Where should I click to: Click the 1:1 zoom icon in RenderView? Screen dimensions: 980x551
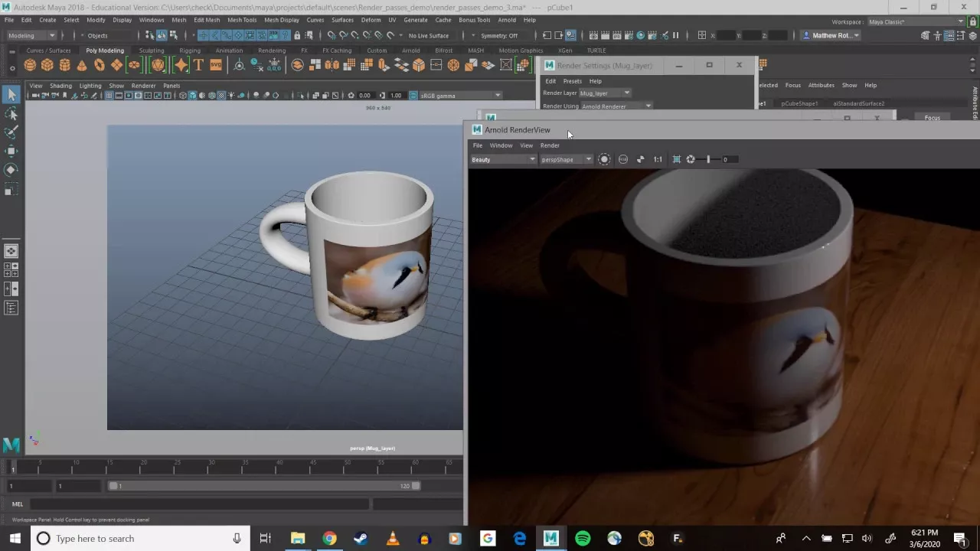click(658, 159)
